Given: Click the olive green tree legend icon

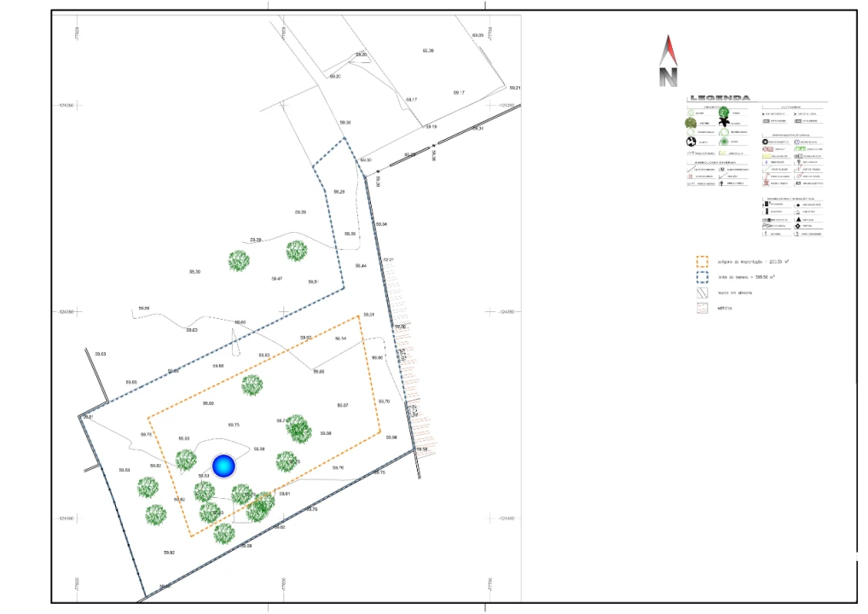Looking at the screenshot, I should 692,123.
